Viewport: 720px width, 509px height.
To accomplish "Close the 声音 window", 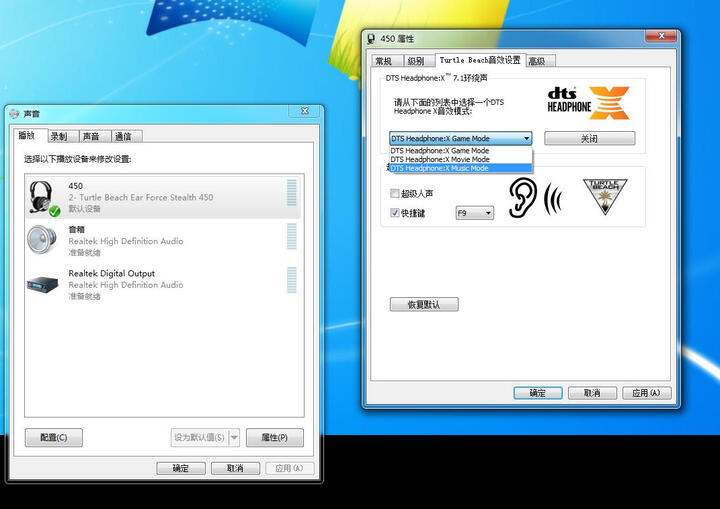I will pos(304,111).
